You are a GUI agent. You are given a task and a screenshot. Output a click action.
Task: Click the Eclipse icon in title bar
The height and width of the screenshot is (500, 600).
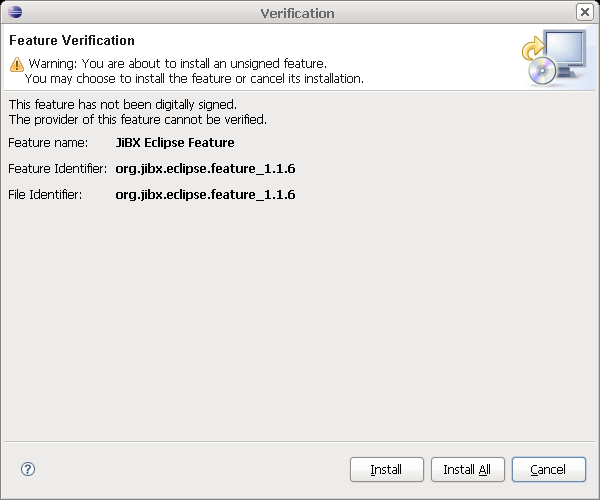(x=13, y=13)
